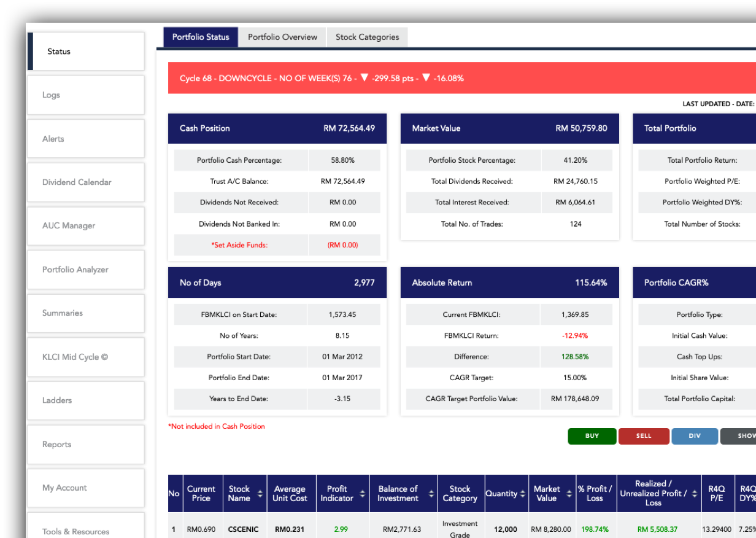Navigate to AUC Manager
The height and width of the screenshot is (538, 756).
pos(86,226)
